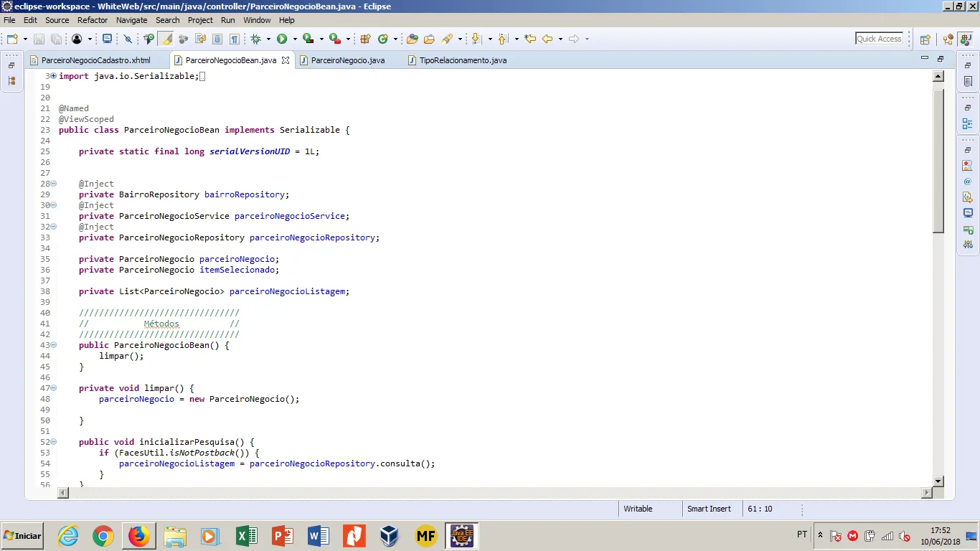Viewport: 980px width, 551px height.
Task: Toggle Show Whitespace Characters pilcrow icon
Action: 234,39
